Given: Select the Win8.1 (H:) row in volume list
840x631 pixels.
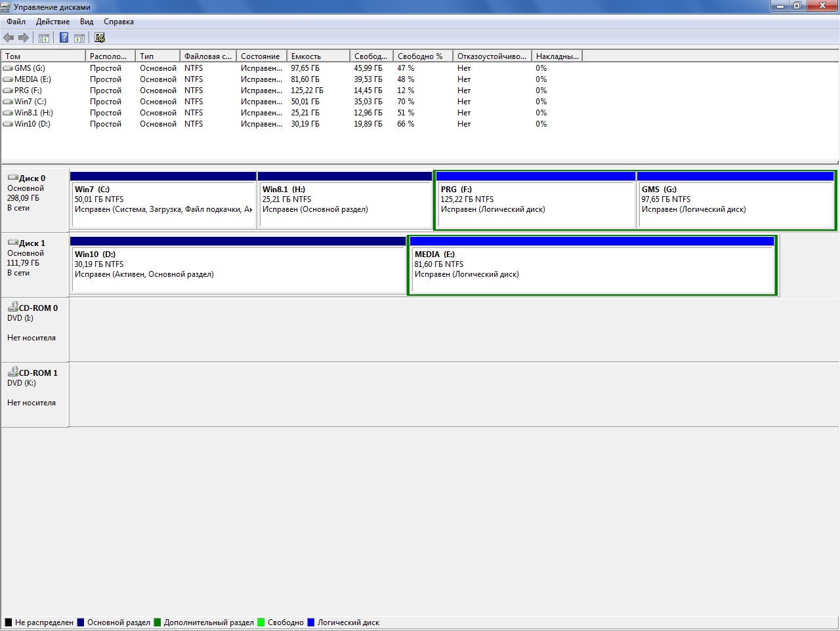Looking at the screenshot, I should (x=34, y=113).
